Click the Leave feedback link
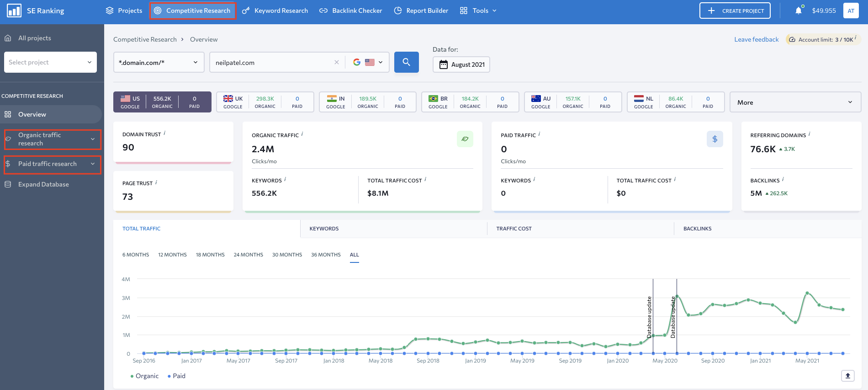This screenshot has width=868, height=390. point(756,39)
